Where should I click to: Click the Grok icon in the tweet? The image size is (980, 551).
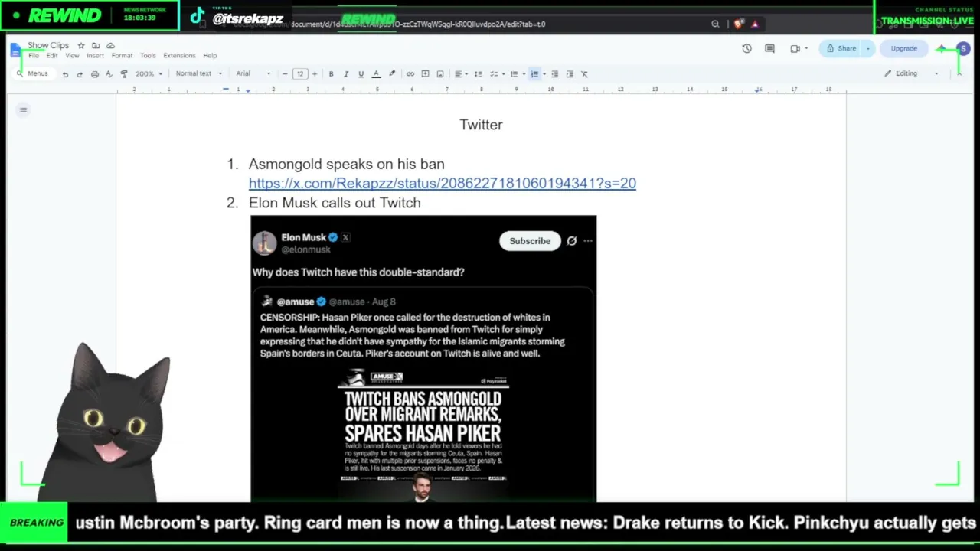(x=571, y=241)
